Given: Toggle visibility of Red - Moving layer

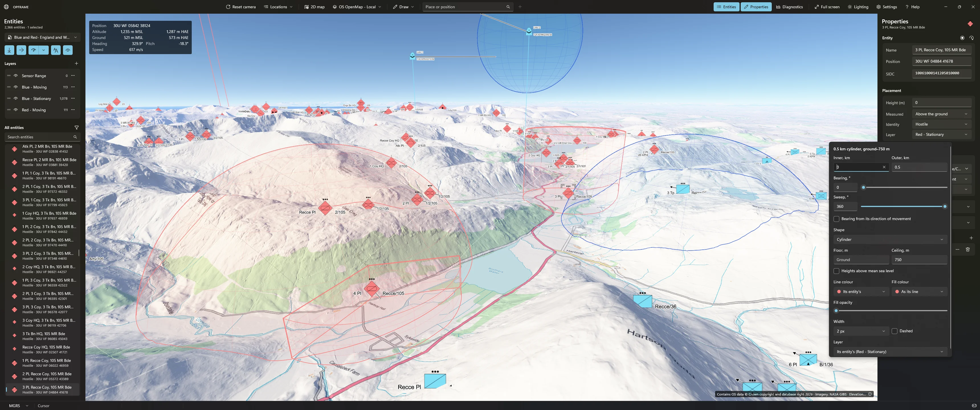Looking at the screenshot, I should tap(16, 110).
